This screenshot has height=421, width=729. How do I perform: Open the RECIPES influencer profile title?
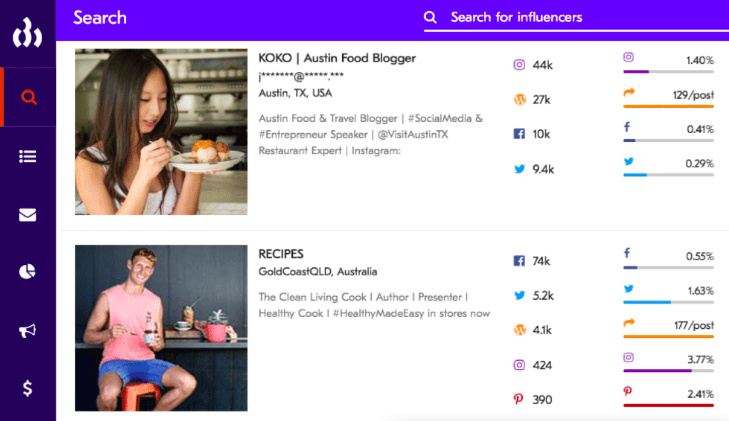tap(281, 254)
